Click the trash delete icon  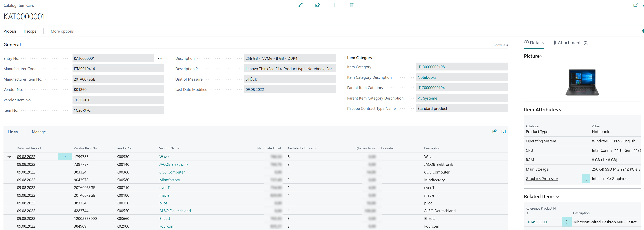click(x=352, y=5)
